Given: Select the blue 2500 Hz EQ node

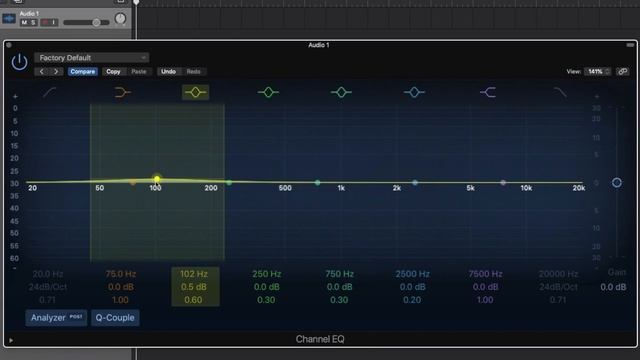Looking at the screenshot, I should [415, 182].
